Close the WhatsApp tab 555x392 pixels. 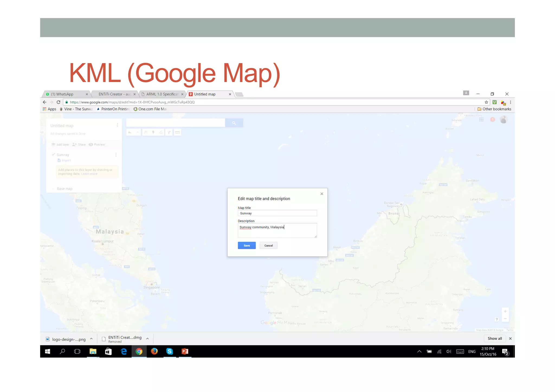point(87,94)
